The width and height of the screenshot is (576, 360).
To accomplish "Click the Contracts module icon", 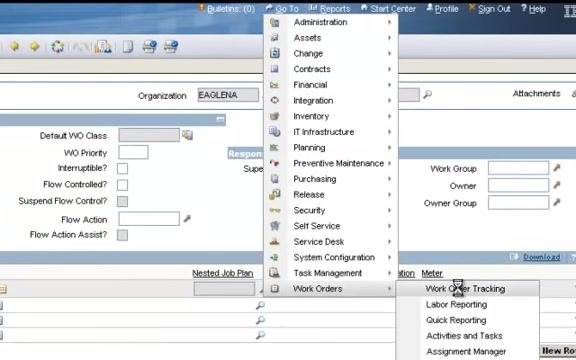I will point(274,69).
